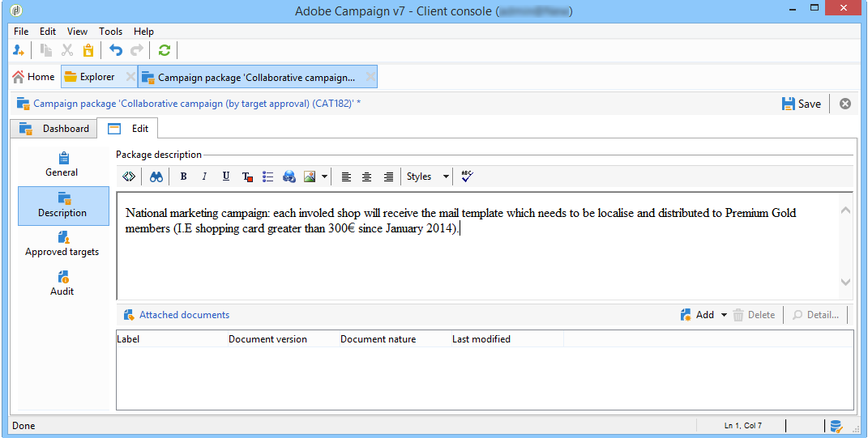Click the campaign package title link
Screen dimensions: 868x438
(197, 103)
